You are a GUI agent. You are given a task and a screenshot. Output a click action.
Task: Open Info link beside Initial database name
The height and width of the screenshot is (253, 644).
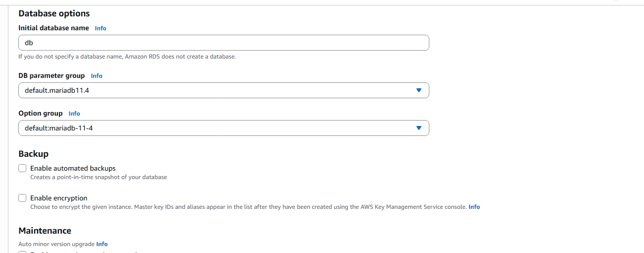tap(101, 28)
